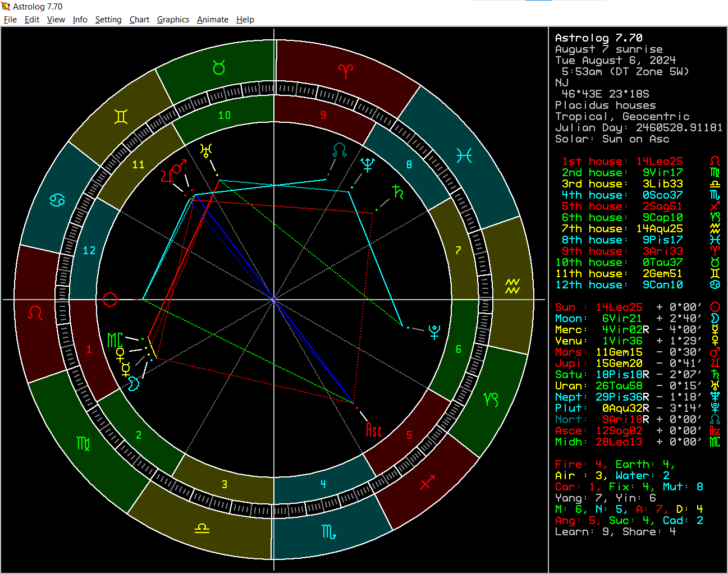This screenshot has height=574, width=728.
Task: Click the Pisces sign symbol on outer ring
Action: pyautogui.click(x=464, y=155)
